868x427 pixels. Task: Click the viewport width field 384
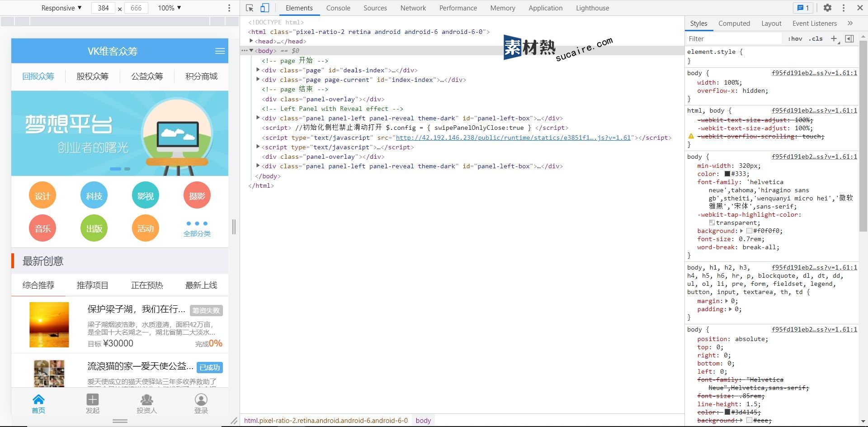104,8
